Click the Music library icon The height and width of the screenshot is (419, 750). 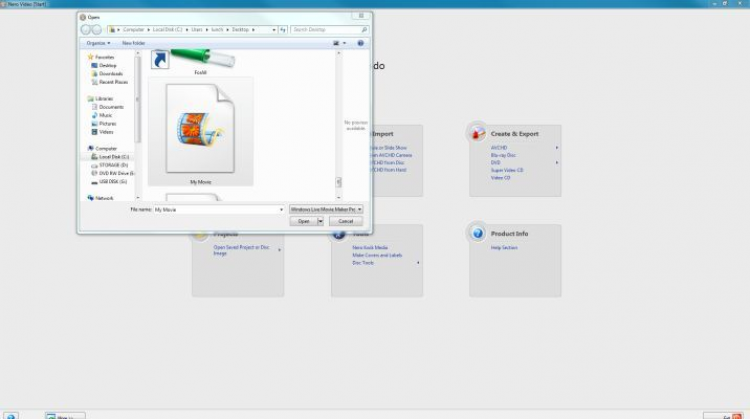point(94,115)
